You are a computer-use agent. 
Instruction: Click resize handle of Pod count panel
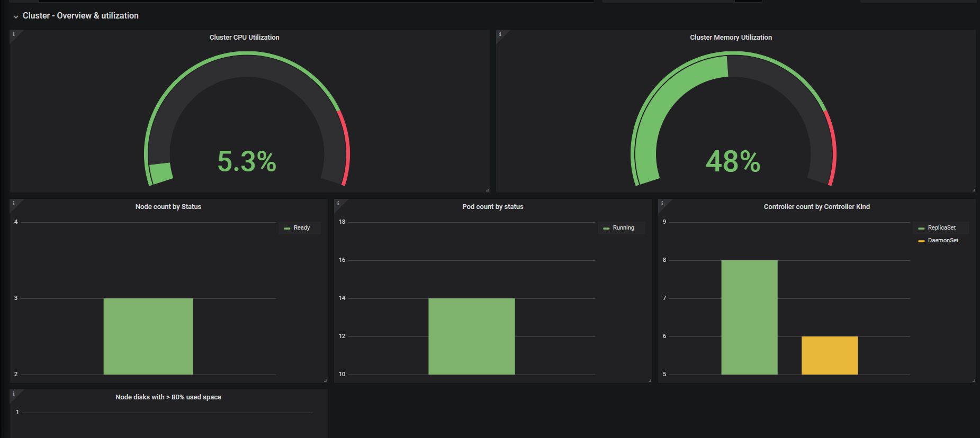click(650, 380)
